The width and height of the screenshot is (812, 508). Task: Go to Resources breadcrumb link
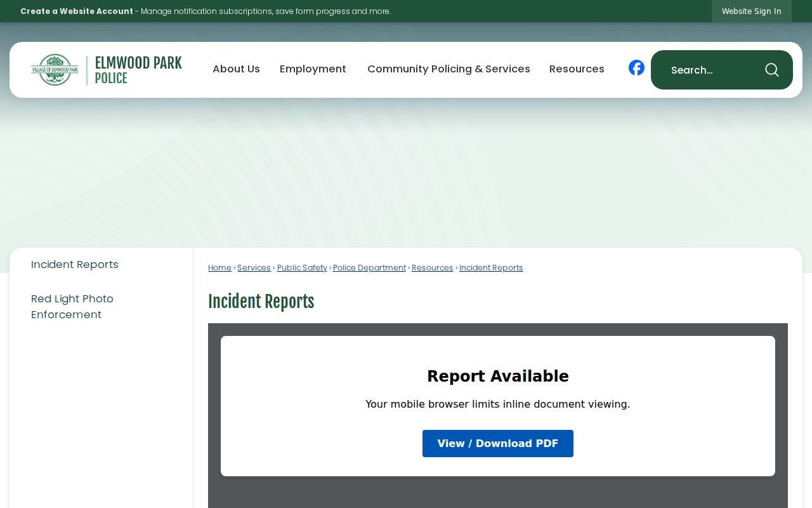433,268
